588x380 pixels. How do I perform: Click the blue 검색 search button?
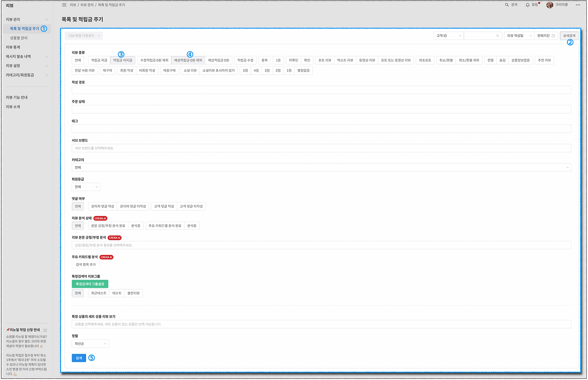(79, 358)
